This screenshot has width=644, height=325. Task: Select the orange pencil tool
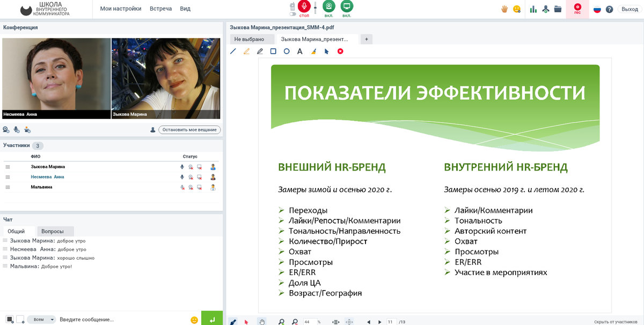pyautogui.click(x=247, y=51)
